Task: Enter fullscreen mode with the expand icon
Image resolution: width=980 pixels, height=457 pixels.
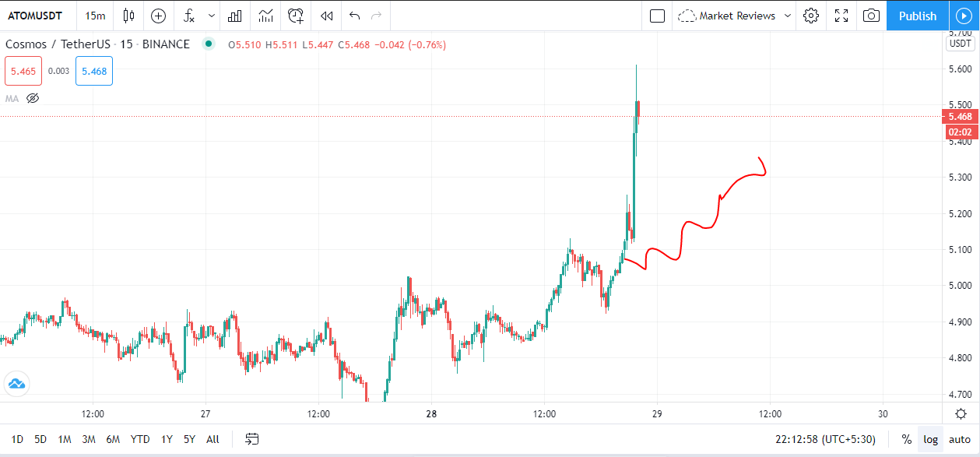Action: point(841,16)
